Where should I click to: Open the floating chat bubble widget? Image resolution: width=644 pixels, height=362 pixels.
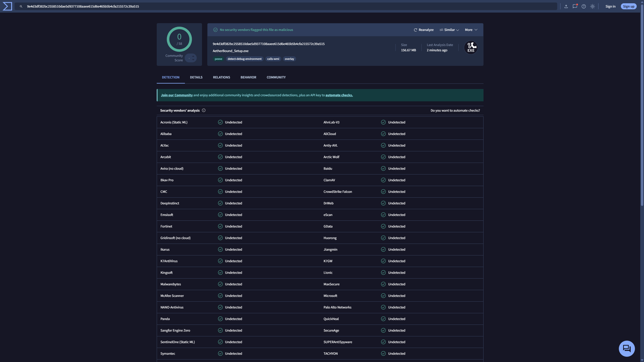[627, 348]
